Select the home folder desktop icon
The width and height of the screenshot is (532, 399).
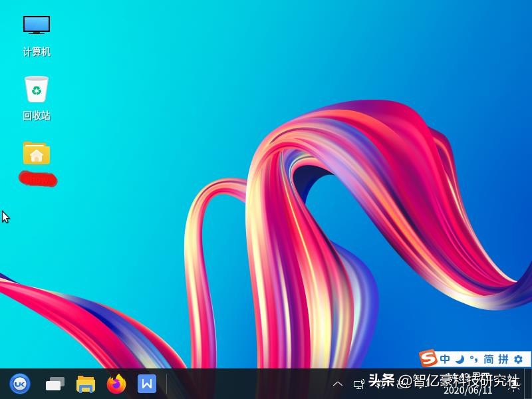point(37,153)
